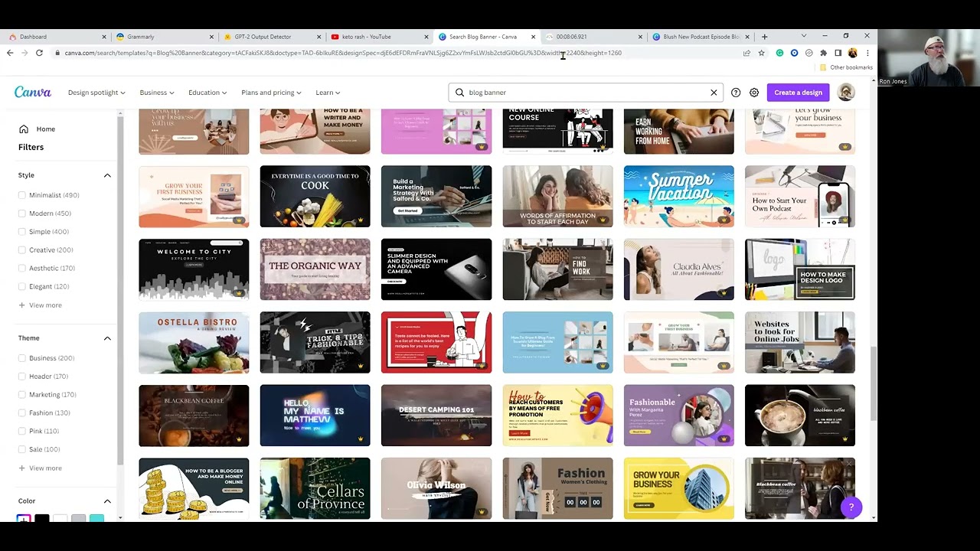This screenshot has width=980, height=551.
Task: Switch to the Blush New Podcast Episode tab
Action: pos(701,37)
